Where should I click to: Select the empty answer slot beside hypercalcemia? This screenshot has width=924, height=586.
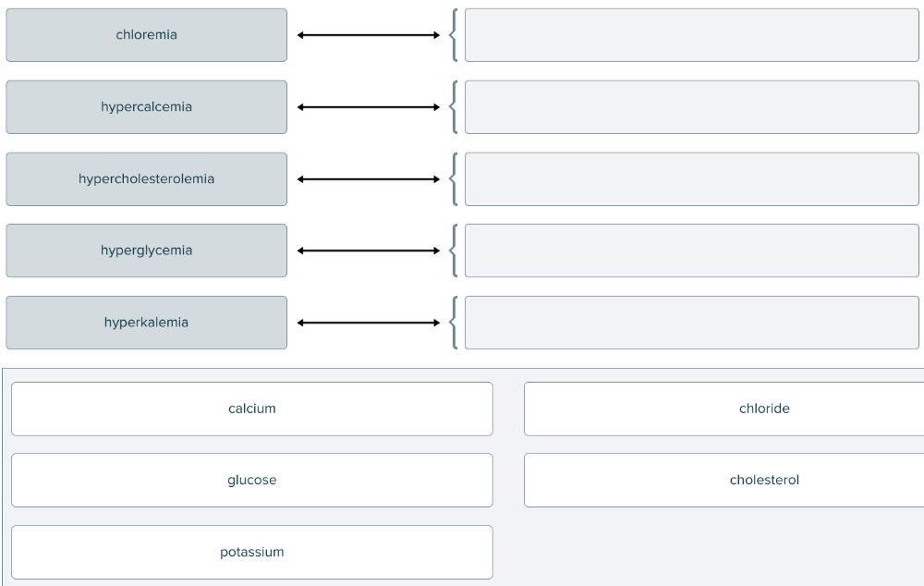[x=691, y=107]
